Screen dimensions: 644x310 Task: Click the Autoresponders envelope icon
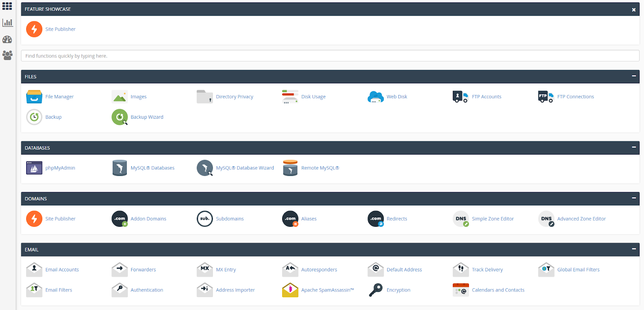pyautogui.click(x=290, y=270)
